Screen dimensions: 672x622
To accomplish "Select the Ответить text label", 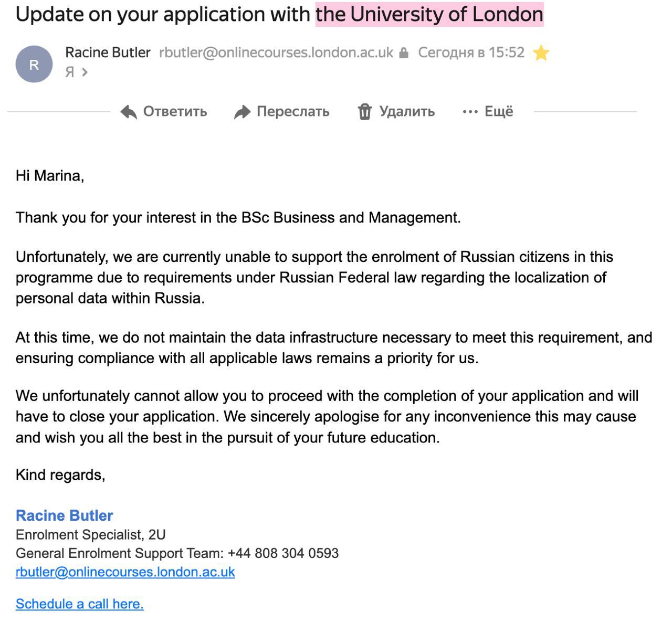I will (x=175, y=112).
